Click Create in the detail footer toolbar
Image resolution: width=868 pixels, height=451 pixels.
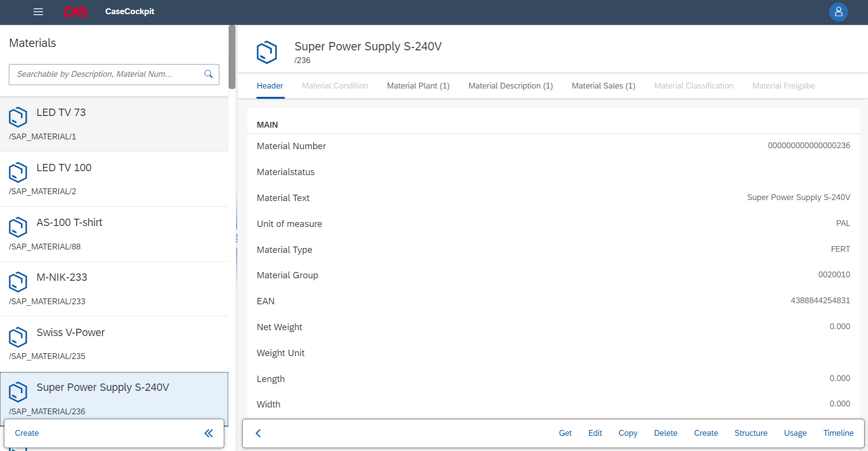tap(706, 433)
